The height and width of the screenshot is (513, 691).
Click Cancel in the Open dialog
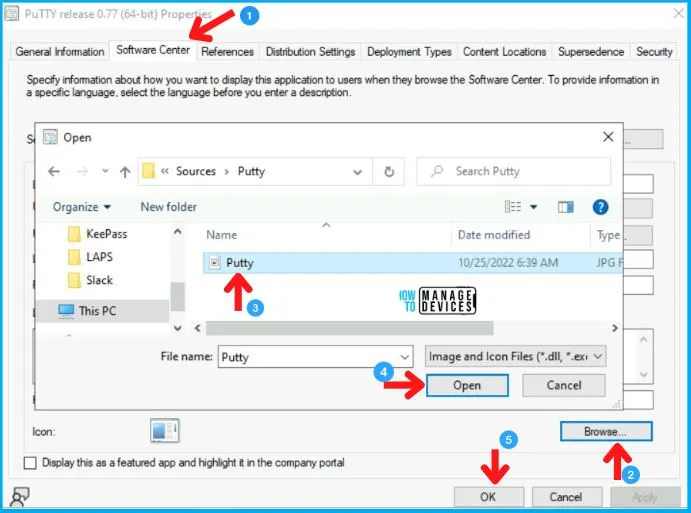point(564,385)
